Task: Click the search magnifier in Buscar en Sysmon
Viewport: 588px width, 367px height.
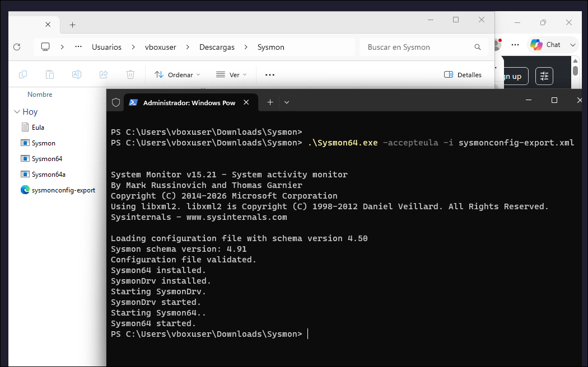Action: [477, 47]
